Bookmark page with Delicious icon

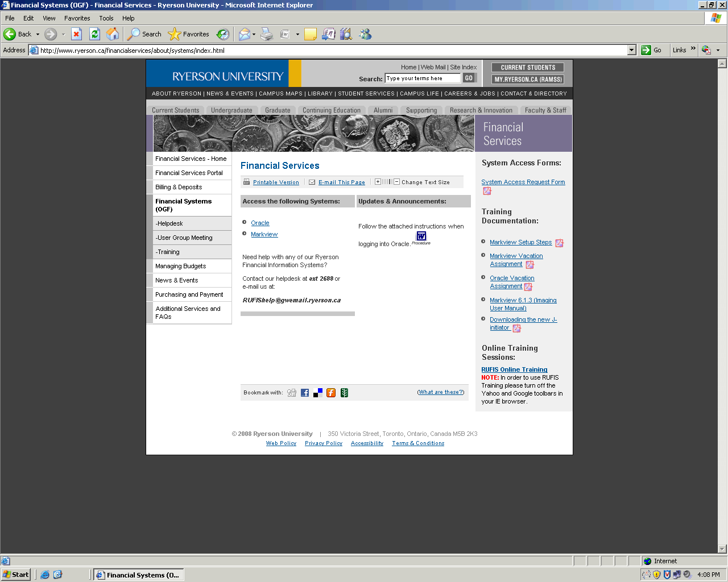pyautogui.click(x=318, y=393)
